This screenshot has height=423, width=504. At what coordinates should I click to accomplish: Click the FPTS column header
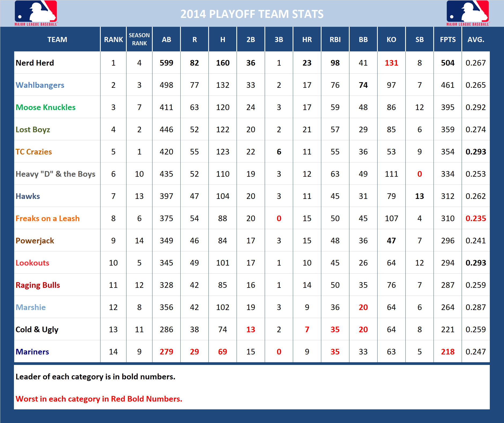click(447, 39)
